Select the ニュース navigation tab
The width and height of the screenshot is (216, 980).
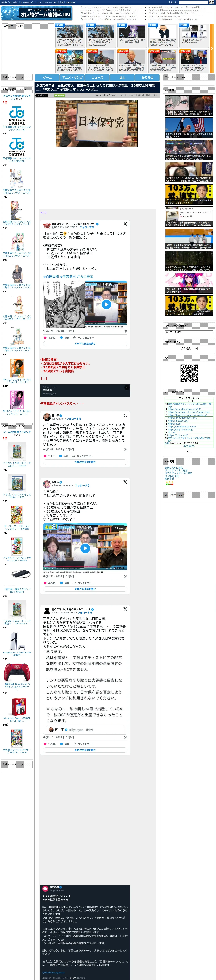[97, 77]
